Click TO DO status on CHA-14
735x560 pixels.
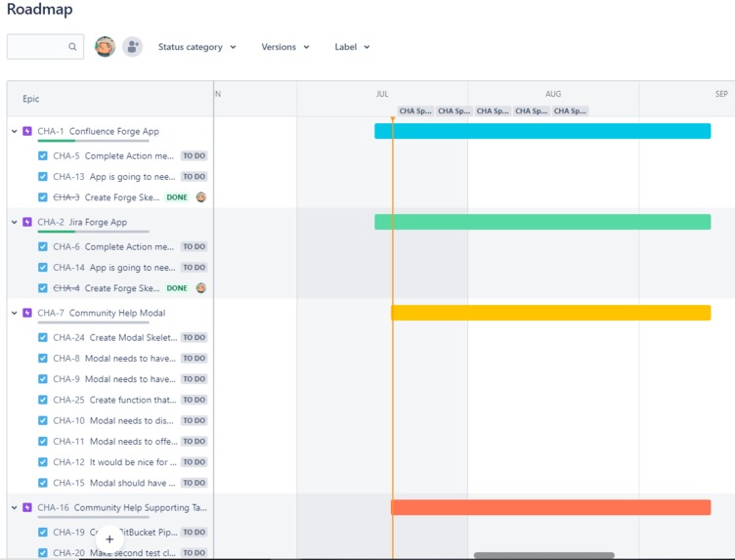coord(195,267)
